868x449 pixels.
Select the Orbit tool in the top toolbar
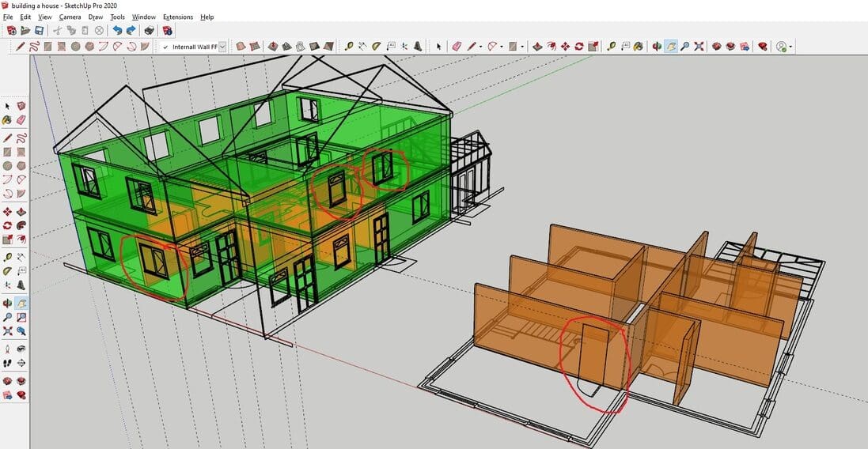657,47
